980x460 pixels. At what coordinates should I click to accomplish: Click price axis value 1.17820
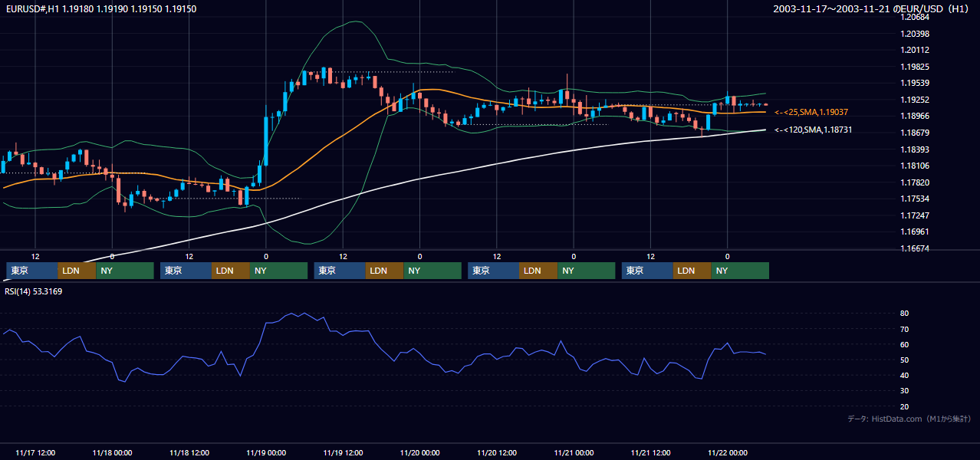(916, 182)
